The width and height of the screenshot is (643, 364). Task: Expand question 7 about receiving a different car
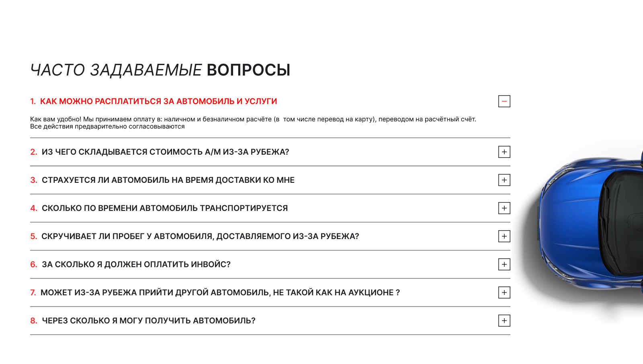click(504, 292)
